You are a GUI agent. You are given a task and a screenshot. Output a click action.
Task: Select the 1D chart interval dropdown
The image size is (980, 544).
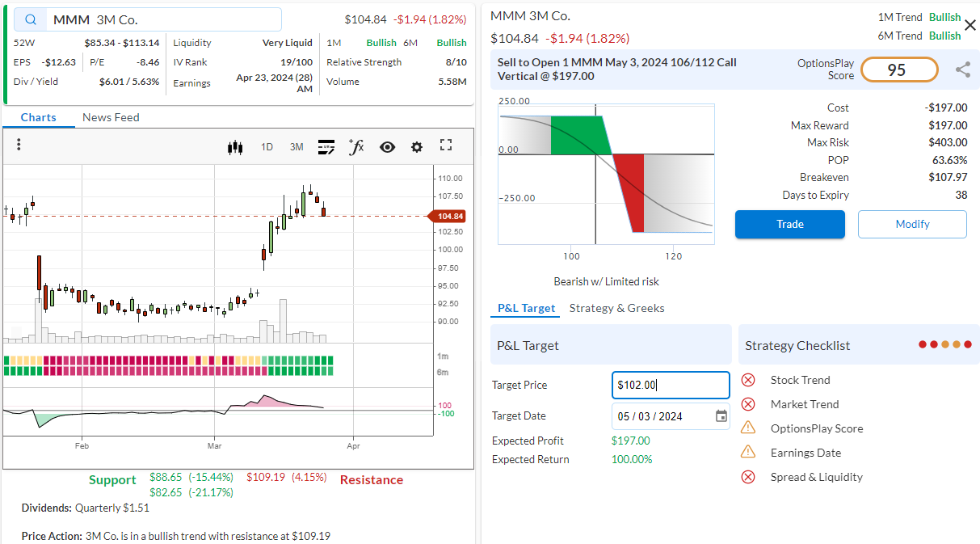(x=267, y=147)
